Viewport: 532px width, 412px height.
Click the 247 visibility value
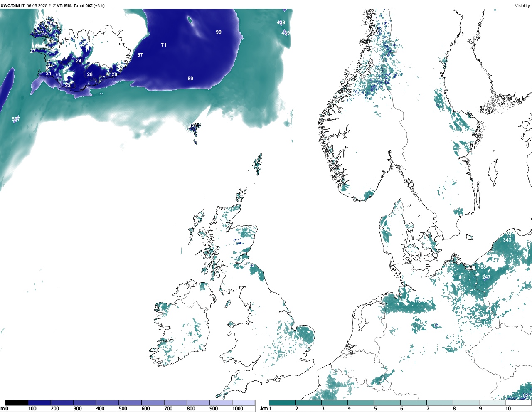coord(486,277)
